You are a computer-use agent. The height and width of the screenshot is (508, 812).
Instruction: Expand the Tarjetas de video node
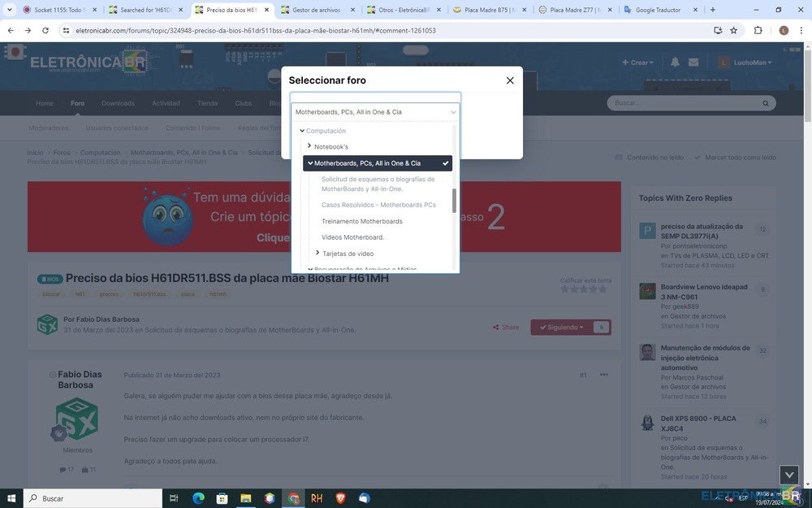317,254
